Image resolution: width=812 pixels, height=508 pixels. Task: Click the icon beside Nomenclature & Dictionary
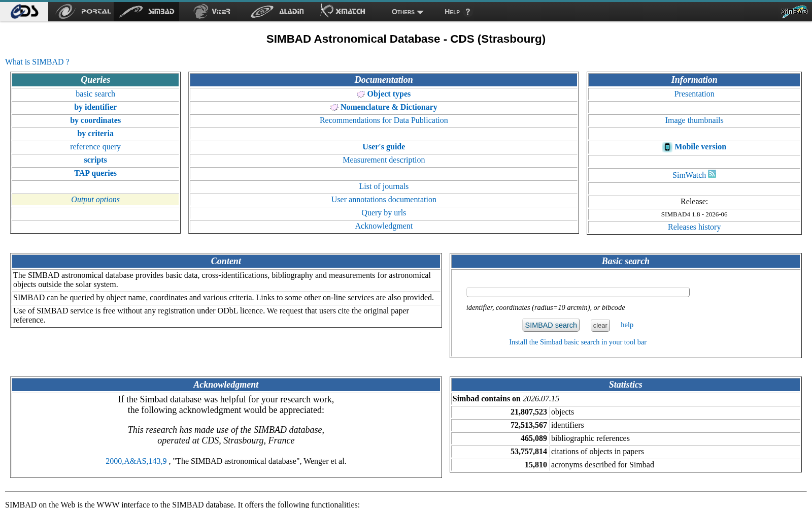click(x=334, y=107)
